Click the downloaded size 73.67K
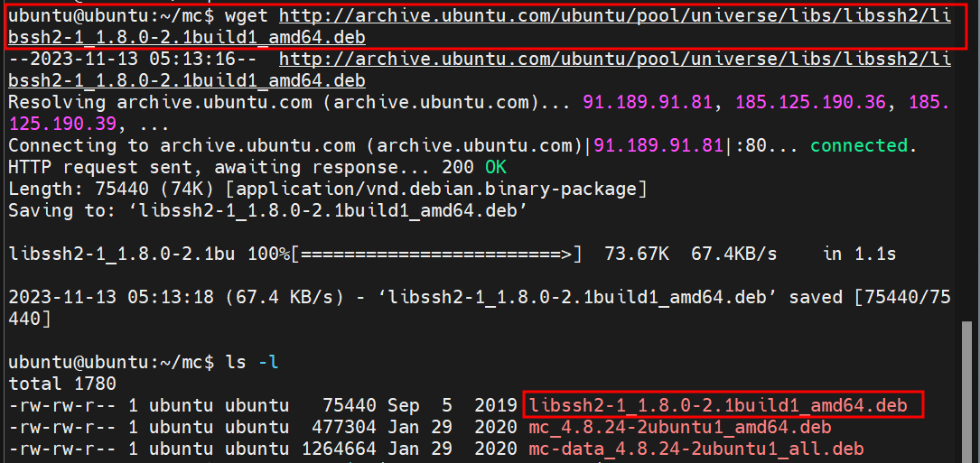The image size is (980, 463). coord(637,255)
